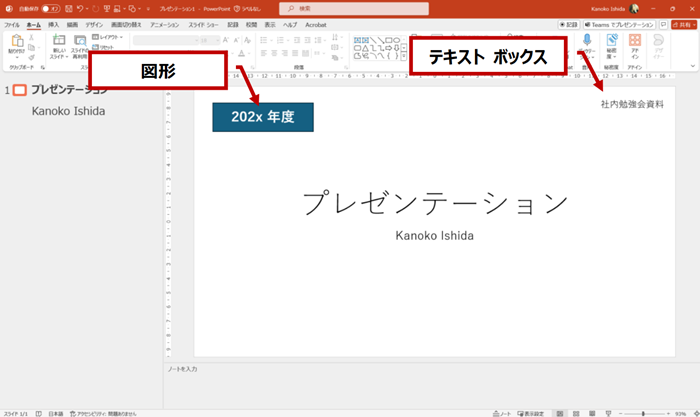Switch to the Animations (アニメーション) tab

pos(164,24)
